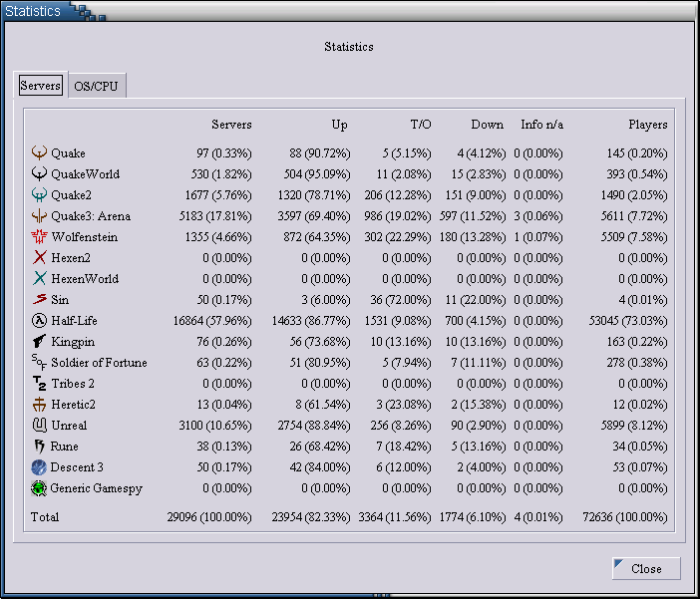
Task: Click the Half-Life lambda icon
Action: 39,320
